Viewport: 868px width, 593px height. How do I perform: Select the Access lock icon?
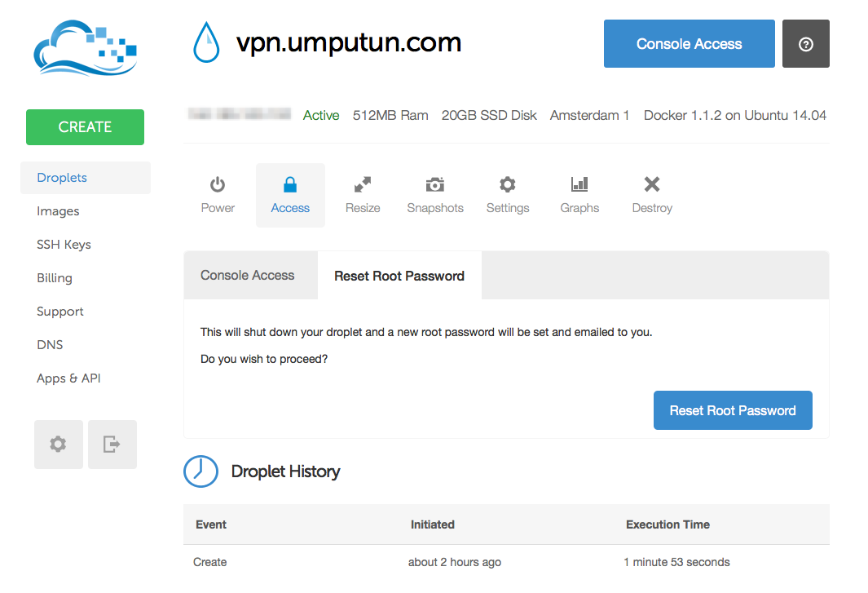[x=290, y=185]
